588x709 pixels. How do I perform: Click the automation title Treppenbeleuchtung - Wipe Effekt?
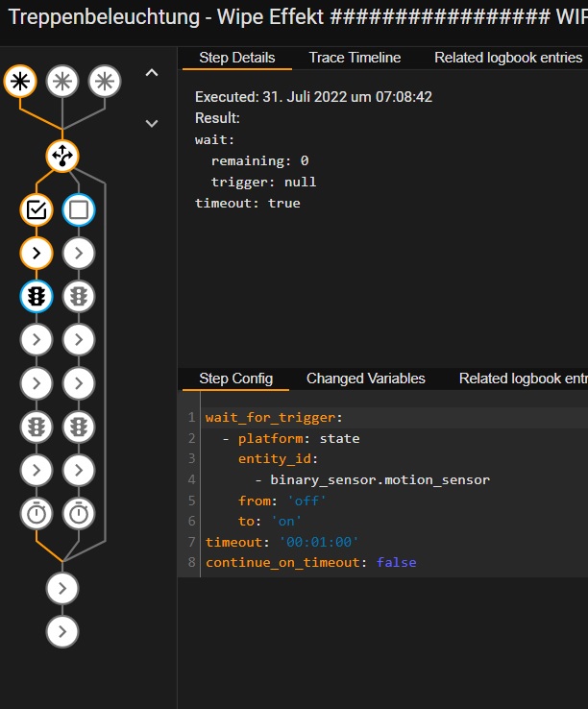coord(166,17)
